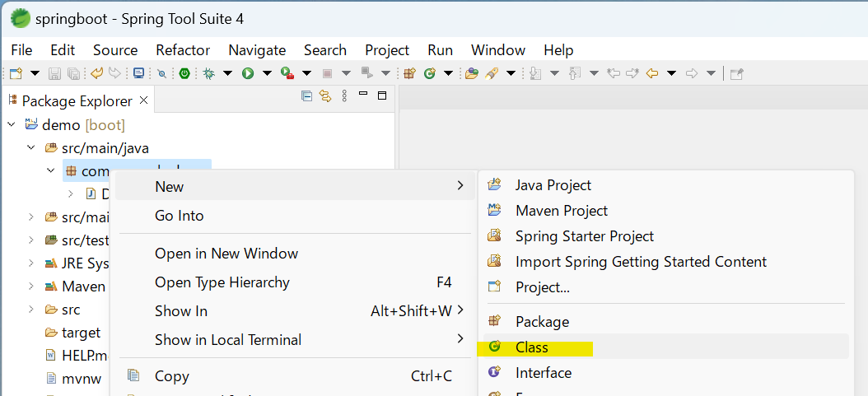Screen dimensions: 868x396
Task: Open the New Java Class dropdown arrow
Action: pos(448,73)
